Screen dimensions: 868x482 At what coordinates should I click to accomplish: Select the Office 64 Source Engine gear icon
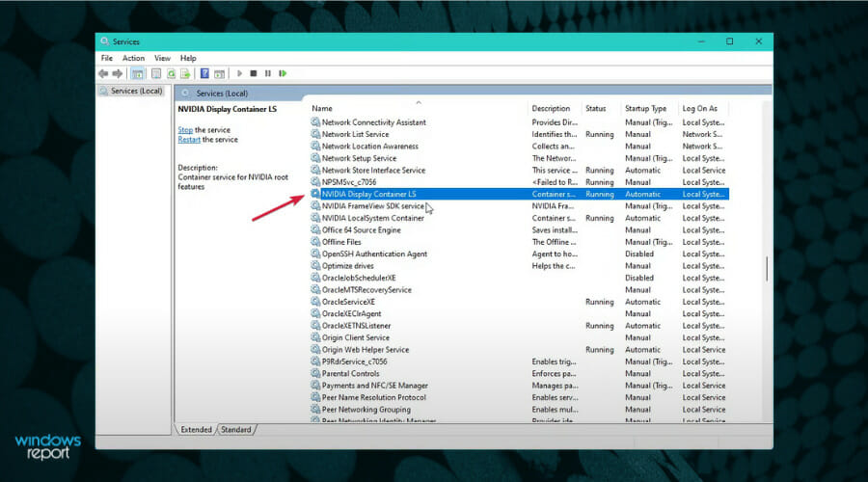[315, 229]
